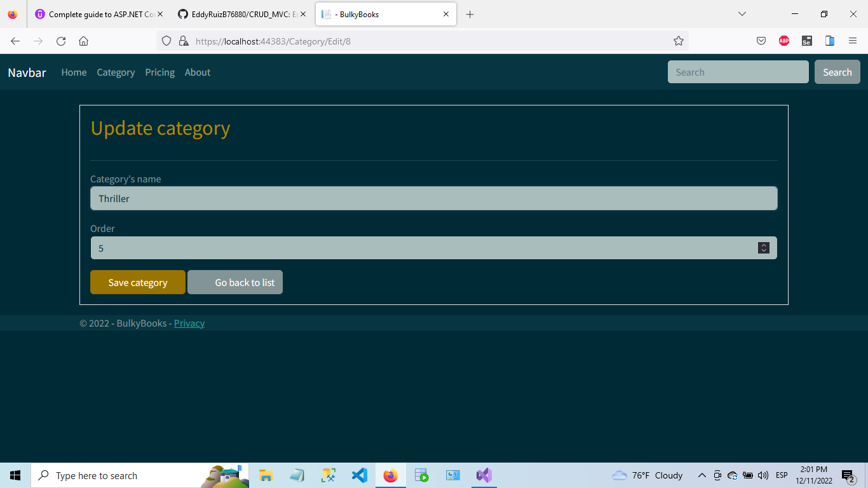Open Firefox tracking protection shield settings
Image resolution: width=868 pixels, height=488 pixels.
click(165, 41)
